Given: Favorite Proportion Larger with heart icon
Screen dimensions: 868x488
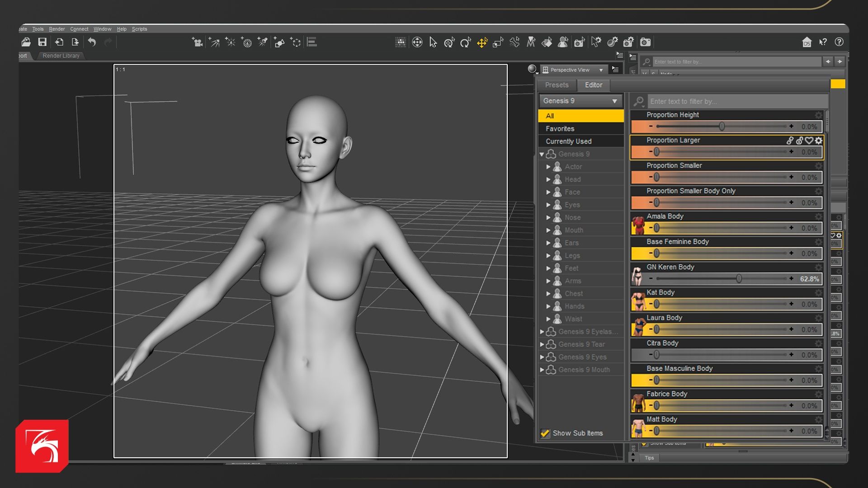Looking at the screenshot, I should tap(809, 141).
